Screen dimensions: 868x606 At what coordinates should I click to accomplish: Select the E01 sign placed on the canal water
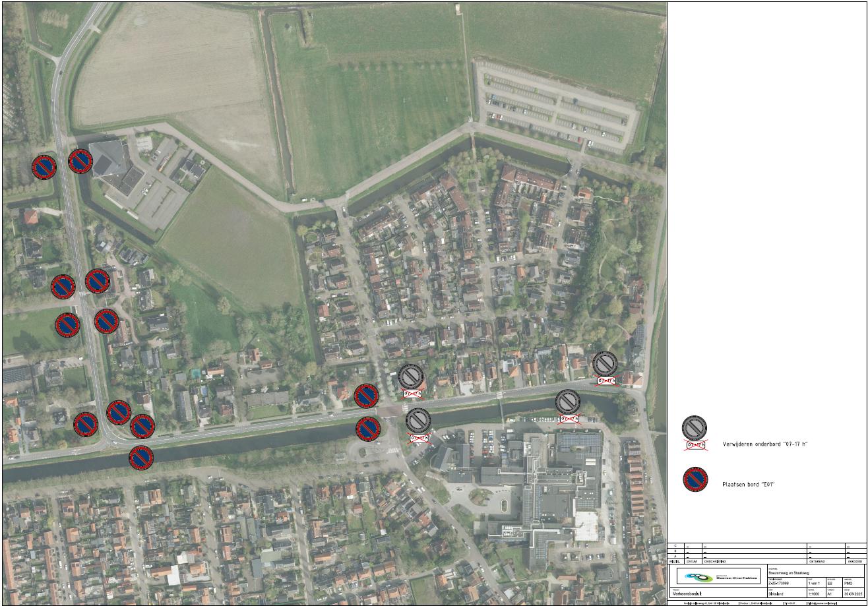(x=141, y=458)
